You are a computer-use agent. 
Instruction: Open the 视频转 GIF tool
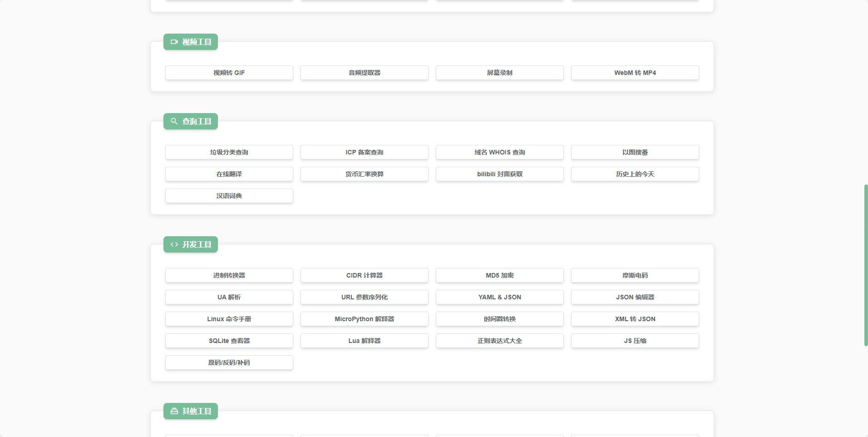(229, 73)
